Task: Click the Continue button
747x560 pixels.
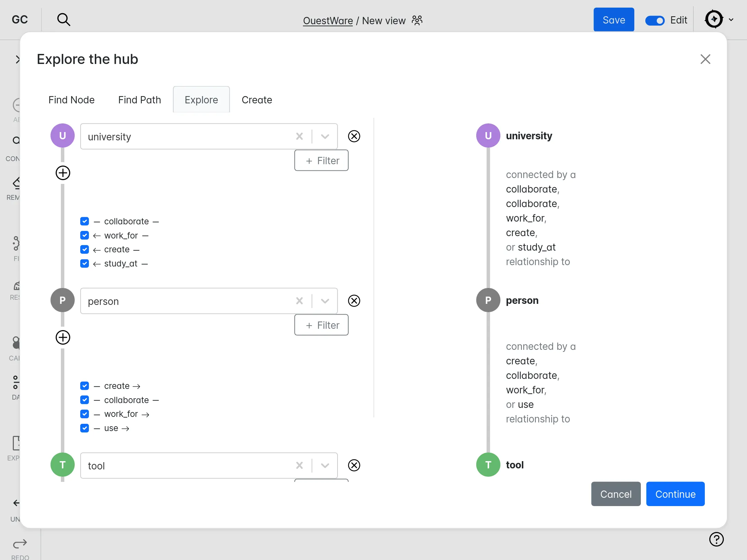Action: [x=675, y=494]
